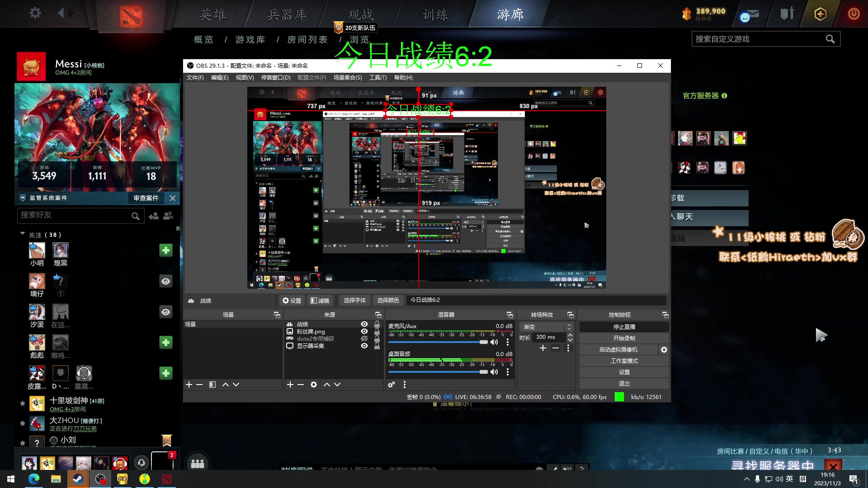This screenshot has height=488, width=868.
Task: Toggle lock on 战绩 source
Action: point(377,324)
